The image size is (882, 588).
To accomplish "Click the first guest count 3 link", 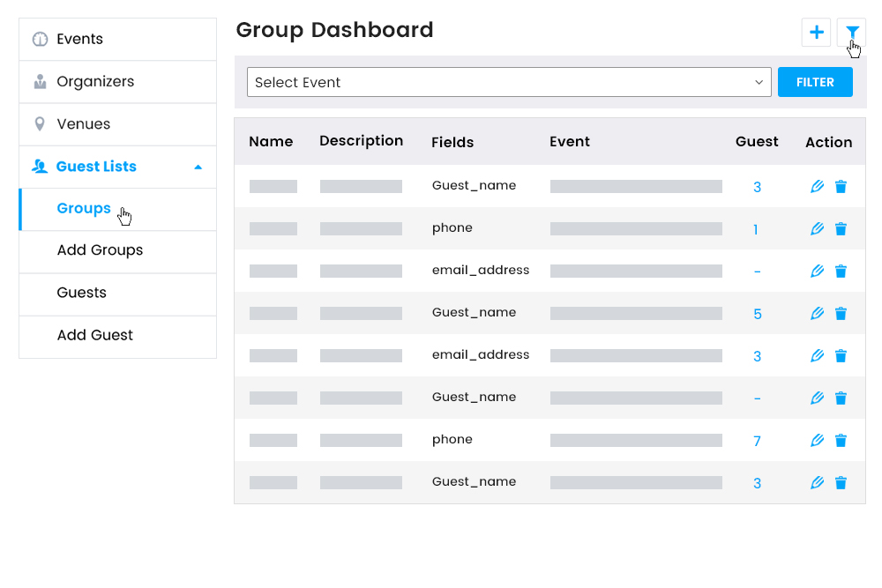I will coord(757,186).
